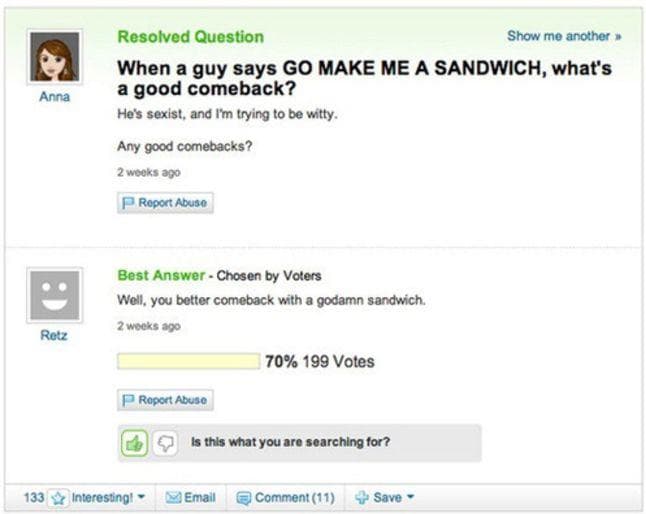Click the Retz username link
This screenshot has height=514, width=646.
click(54, 335)
